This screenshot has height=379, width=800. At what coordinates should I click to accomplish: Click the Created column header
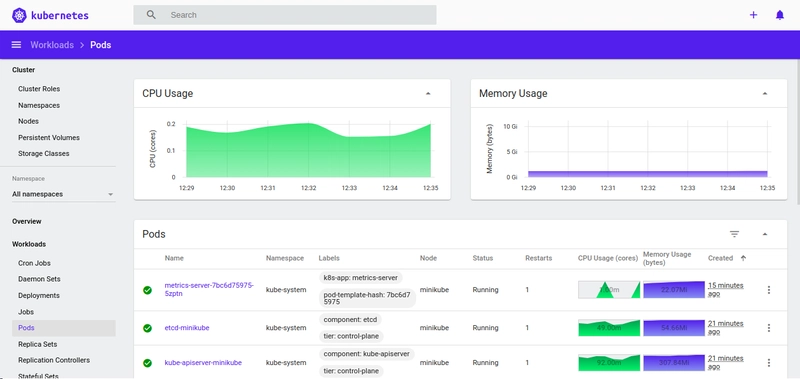coord(720,258)
